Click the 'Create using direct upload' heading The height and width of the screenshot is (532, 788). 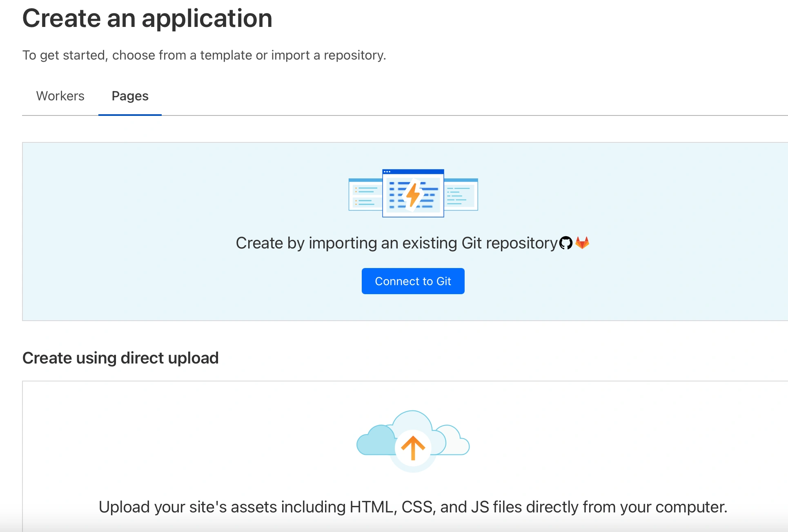click(x=120, y=358)
